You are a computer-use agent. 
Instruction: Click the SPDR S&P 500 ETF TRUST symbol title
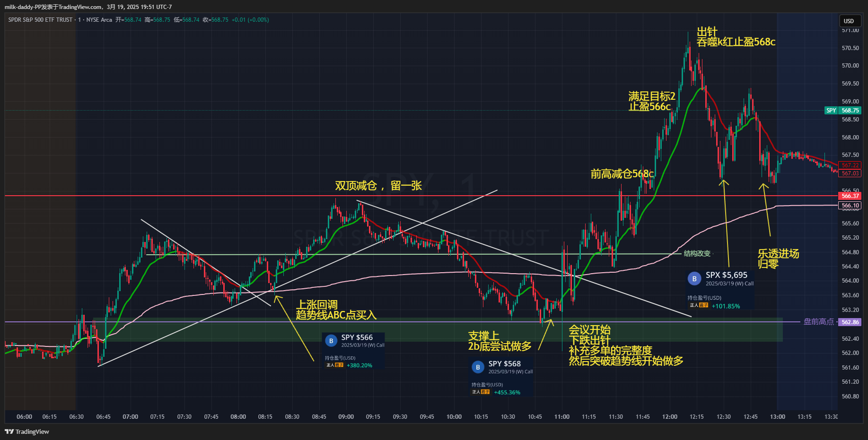pyautogui.click(x=40, y=20)
